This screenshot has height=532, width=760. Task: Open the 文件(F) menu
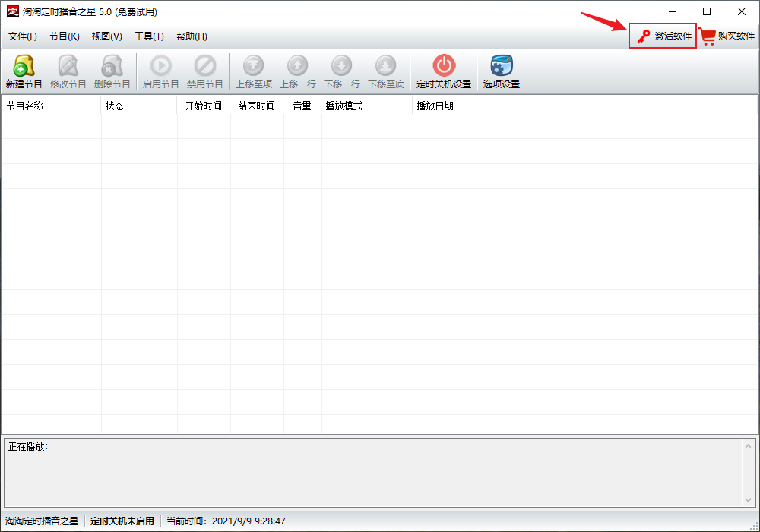coord(23,36)
